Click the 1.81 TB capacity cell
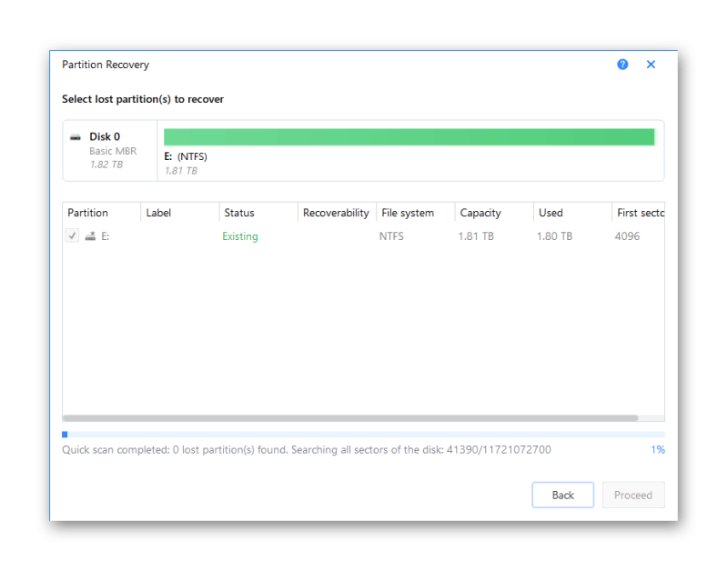The width and height of the screenshot is (728, 571). click(x=476, y=236)
